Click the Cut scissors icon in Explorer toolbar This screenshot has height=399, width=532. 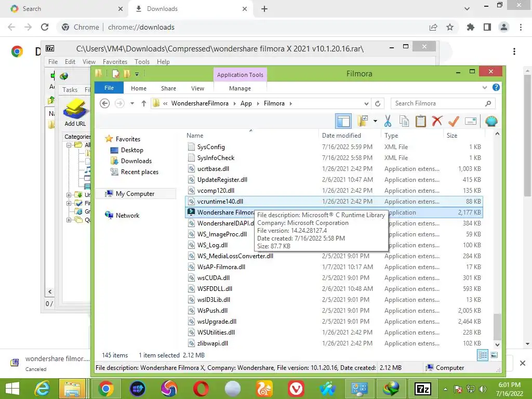[x=388, y=121]
